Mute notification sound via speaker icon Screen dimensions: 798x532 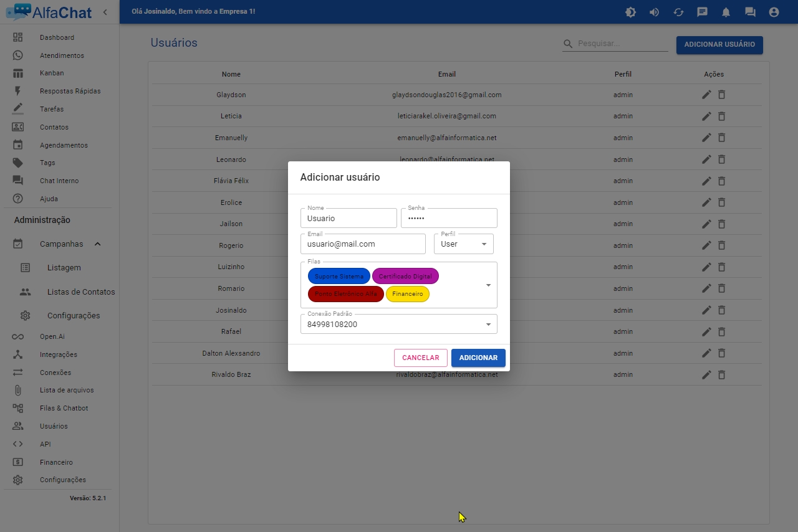654,12
